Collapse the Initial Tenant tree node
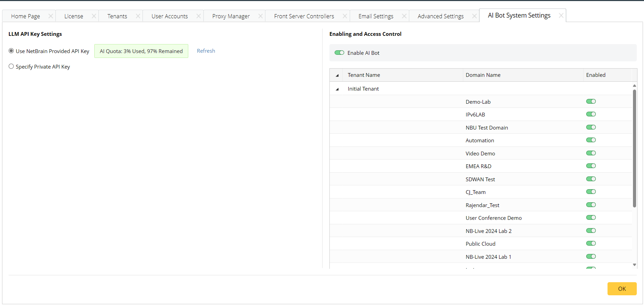 click(337, 89)
